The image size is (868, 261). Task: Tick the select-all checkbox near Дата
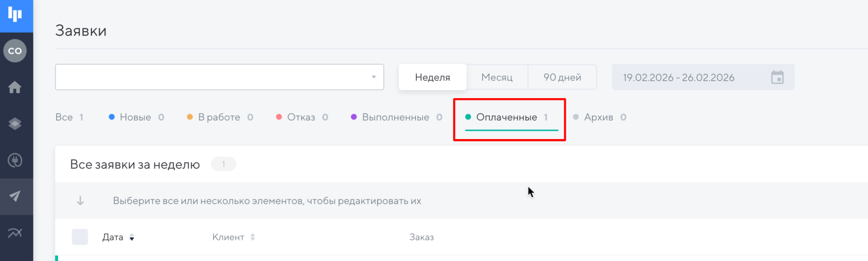point(80,237)
